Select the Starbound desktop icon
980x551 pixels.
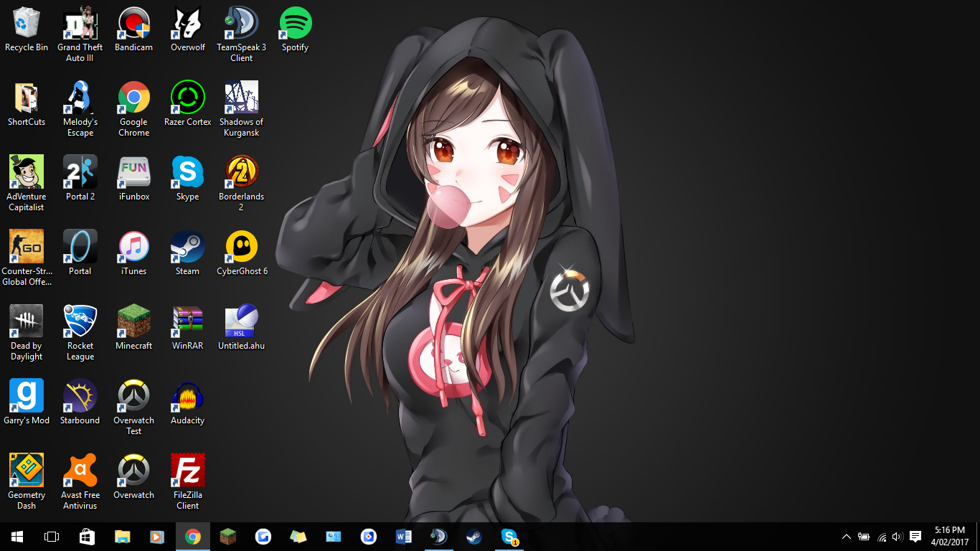(x=80, y=403)
